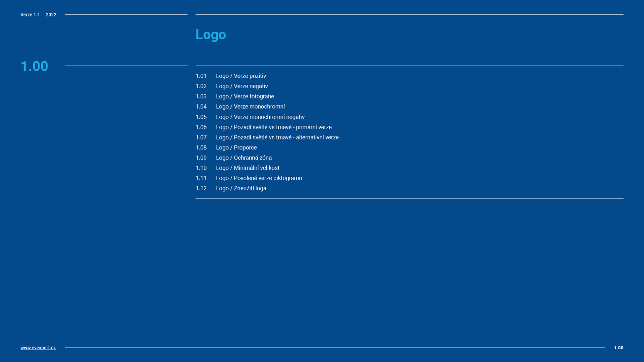644x362 pixels.
Task: Jump to Logo / Zneužití loga
Action: pos(241,188)
